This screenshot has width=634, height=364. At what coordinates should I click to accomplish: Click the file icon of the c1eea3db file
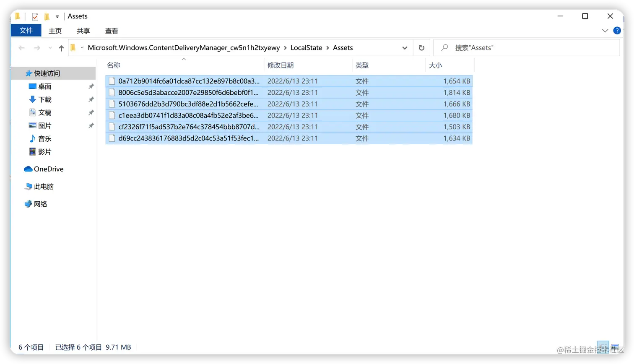[x=112, y=115]
